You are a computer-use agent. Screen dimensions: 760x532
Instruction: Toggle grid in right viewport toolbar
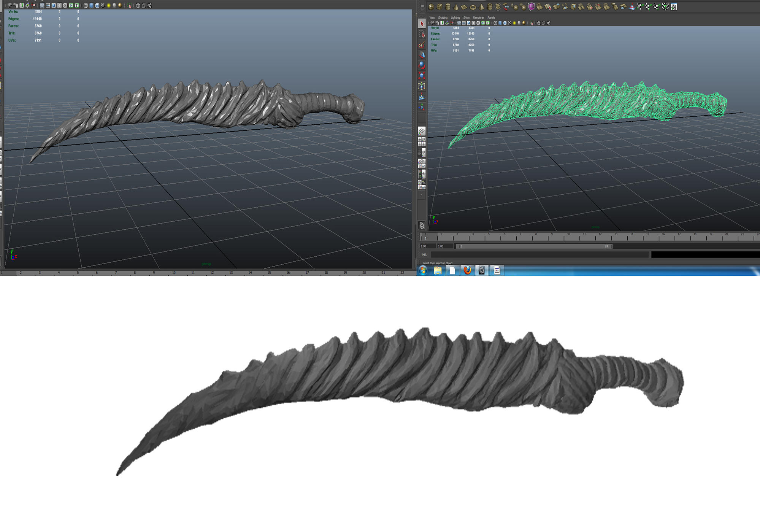click(x=459, y=23)
